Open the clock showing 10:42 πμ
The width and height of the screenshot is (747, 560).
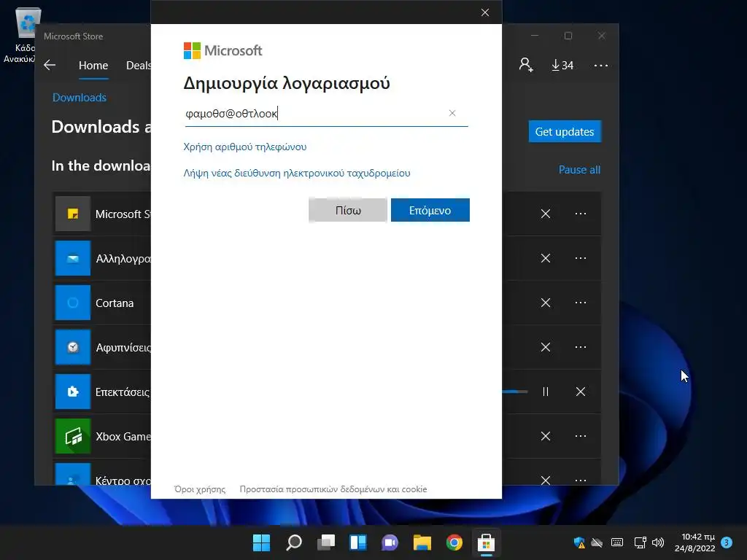click(695, 542)
